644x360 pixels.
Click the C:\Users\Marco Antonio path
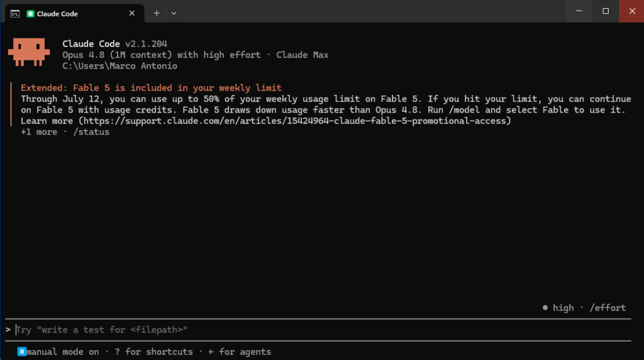coord(120,66)
